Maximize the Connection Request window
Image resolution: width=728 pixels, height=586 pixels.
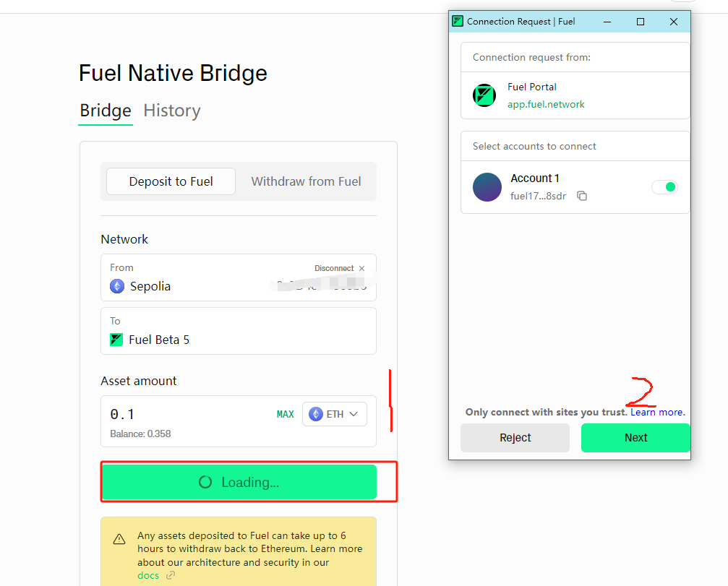click(x=641, y=22)
